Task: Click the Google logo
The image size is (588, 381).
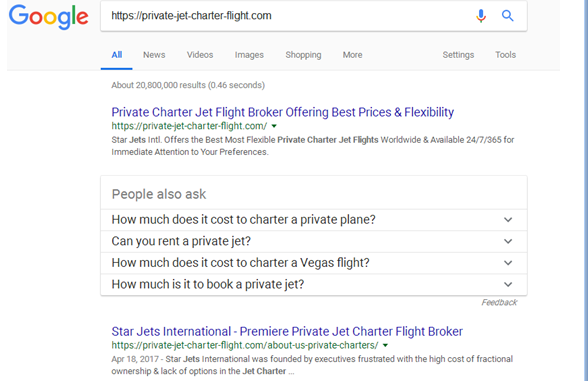Action: (x=49, y=16)
